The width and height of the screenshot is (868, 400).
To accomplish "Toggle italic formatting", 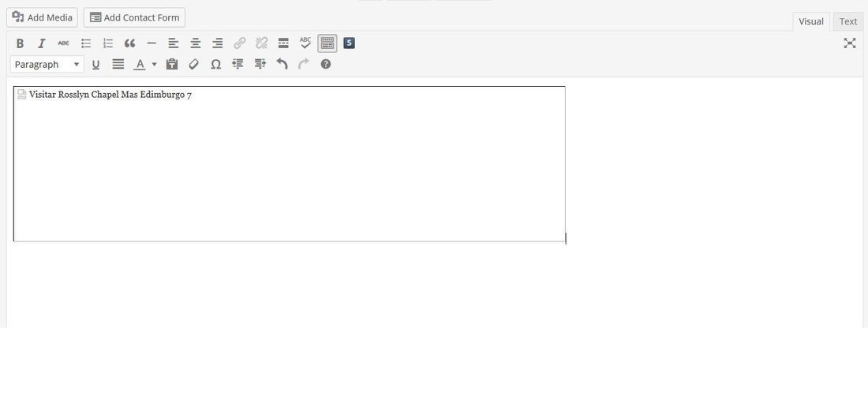I will coord(42,43).
